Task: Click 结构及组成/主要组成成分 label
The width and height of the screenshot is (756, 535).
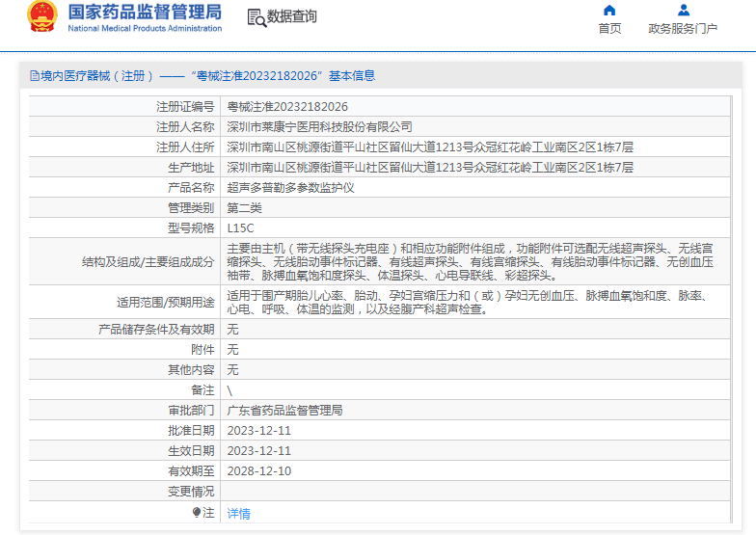Action: point(148,262)
